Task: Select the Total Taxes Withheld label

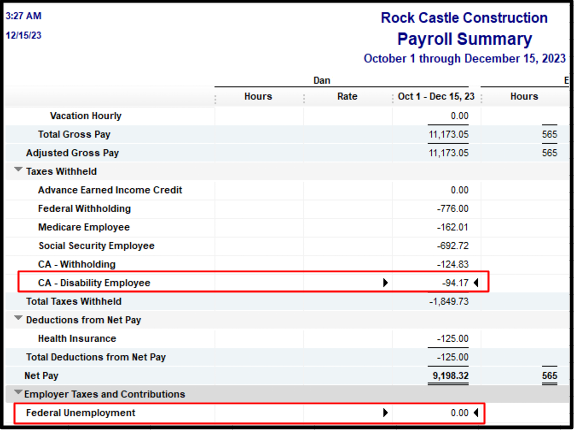Action: click(74, 302)
